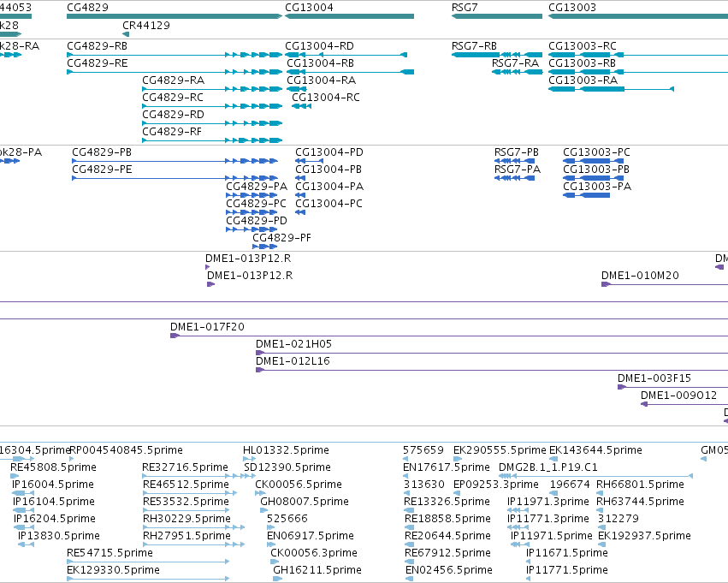The width and height of the screenshot is (728, 583).
Task: Select transcript CG13003-RC label
Action: [583, 46]
